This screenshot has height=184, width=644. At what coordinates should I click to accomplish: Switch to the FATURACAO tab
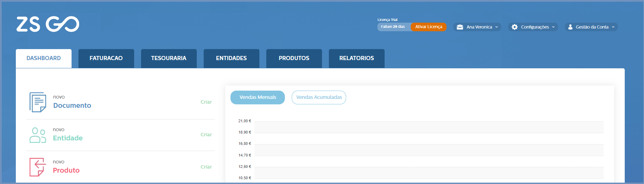(x=106, y=58)
